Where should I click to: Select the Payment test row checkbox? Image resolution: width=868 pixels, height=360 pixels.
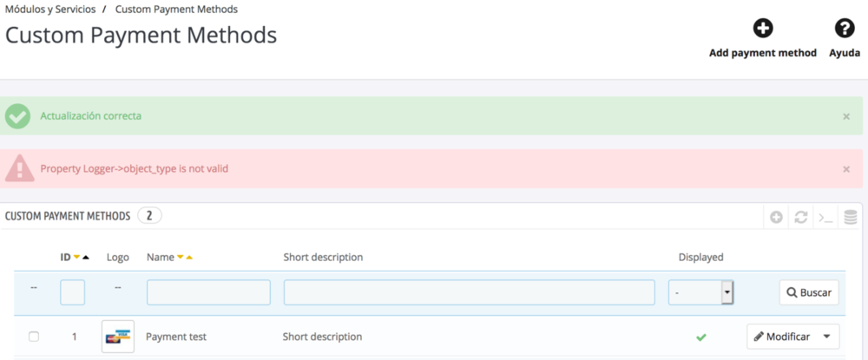34,337
